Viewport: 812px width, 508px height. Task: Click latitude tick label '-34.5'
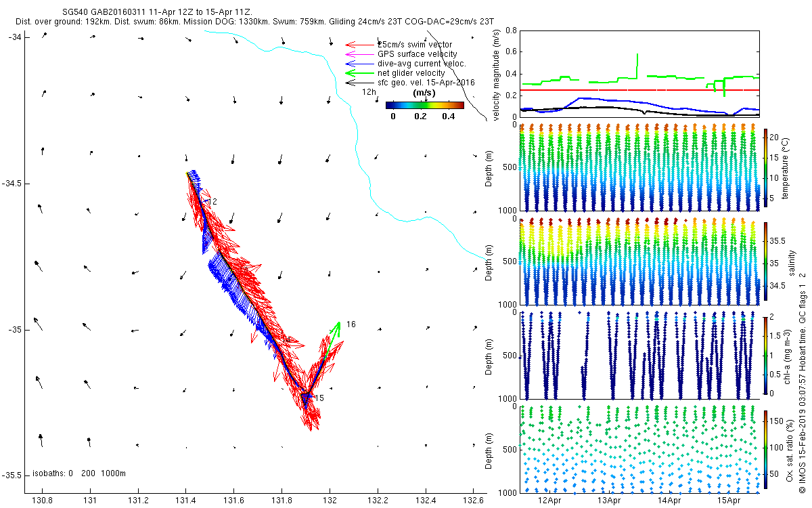click(x=12, y=184)
